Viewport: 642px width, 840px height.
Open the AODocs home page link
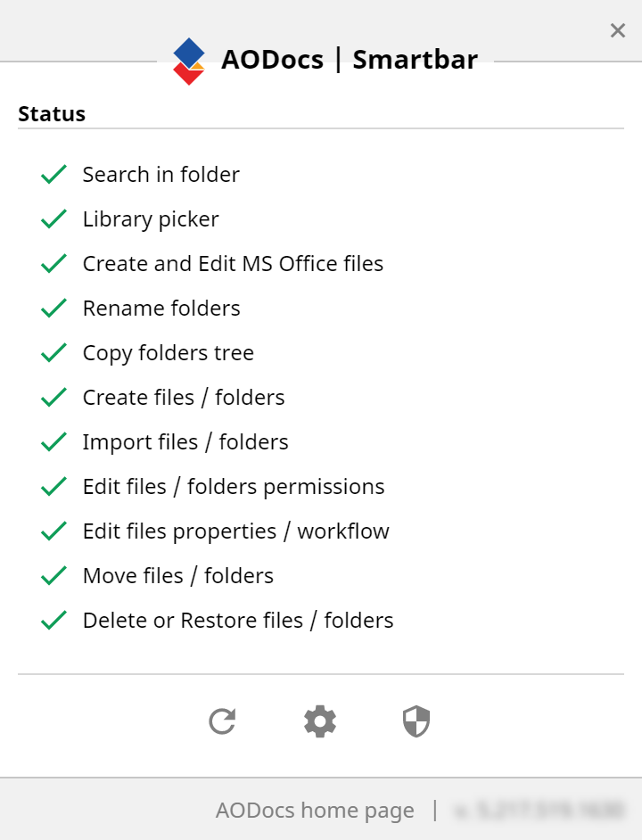click(315, 810)
